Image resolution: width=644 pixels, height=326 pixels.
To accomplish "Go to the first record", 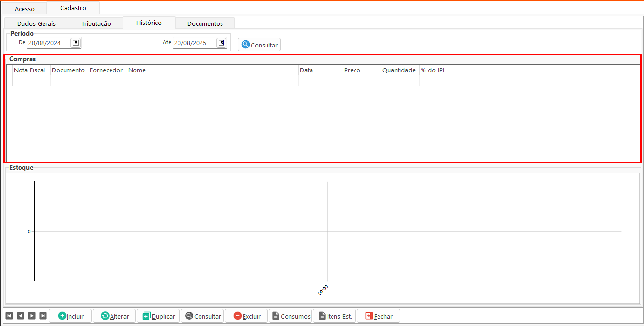I will (x=9, y=316).
